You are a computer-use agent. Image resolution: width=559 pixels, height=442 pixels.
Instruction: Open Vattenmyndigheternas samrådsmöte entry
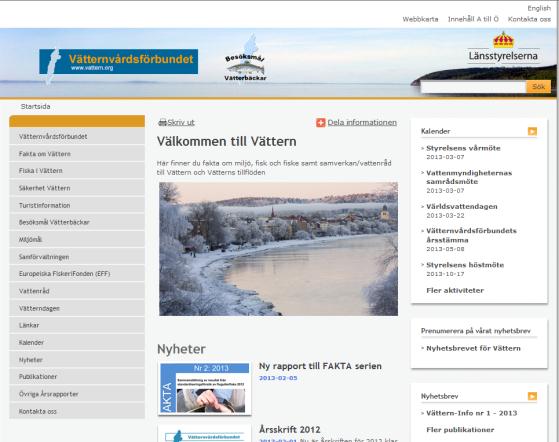469,177
